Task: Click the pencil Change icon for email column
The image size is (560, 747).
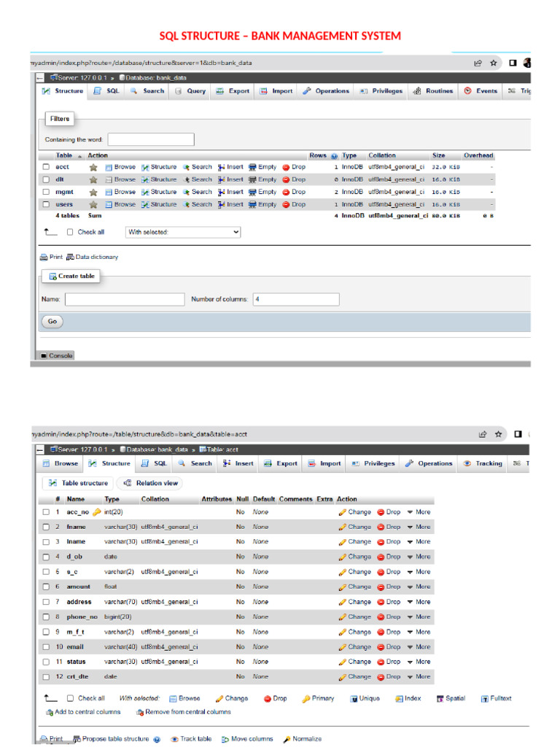Action: pyautogui.click(x=343, y=647)
